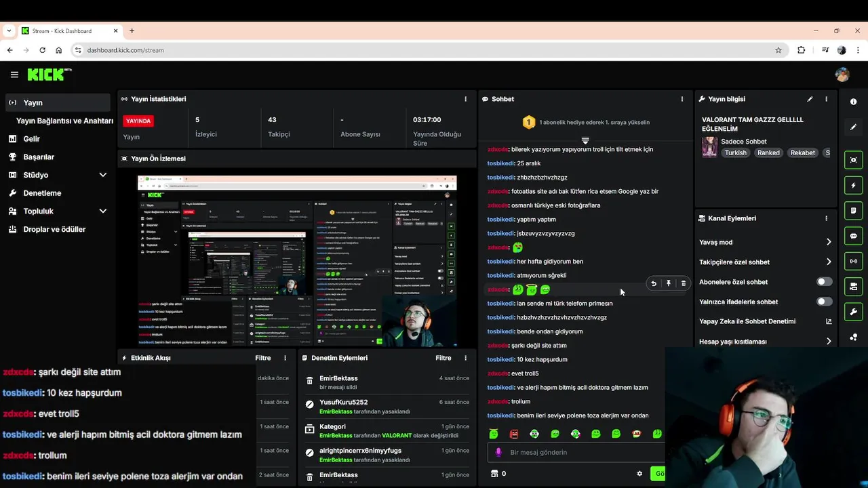Click the EmirBektass message deleted entry
This screenshot has width=868, height=488.
click(387, 382)
